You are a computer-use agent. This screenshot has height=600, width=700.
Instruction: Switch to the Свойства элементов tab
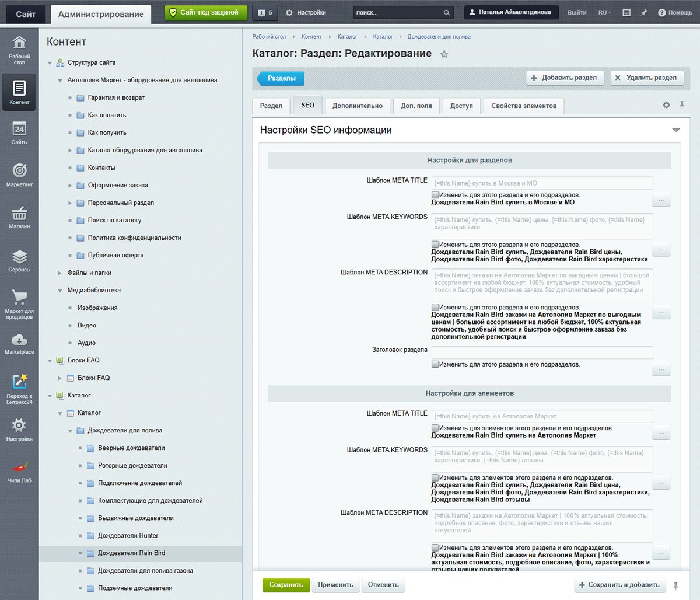click(x=524, y=106)
